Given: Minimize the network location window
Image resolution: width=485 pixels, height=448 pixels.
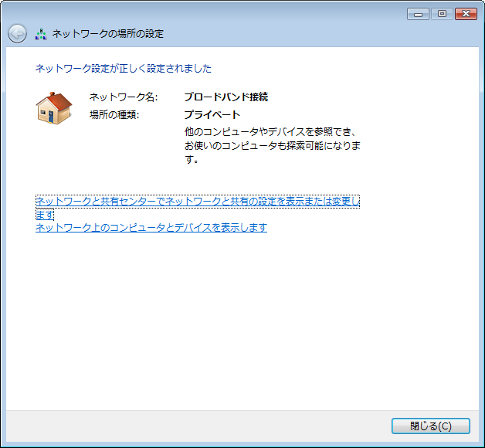Looking at the screenshot, I should click(418, 14).
